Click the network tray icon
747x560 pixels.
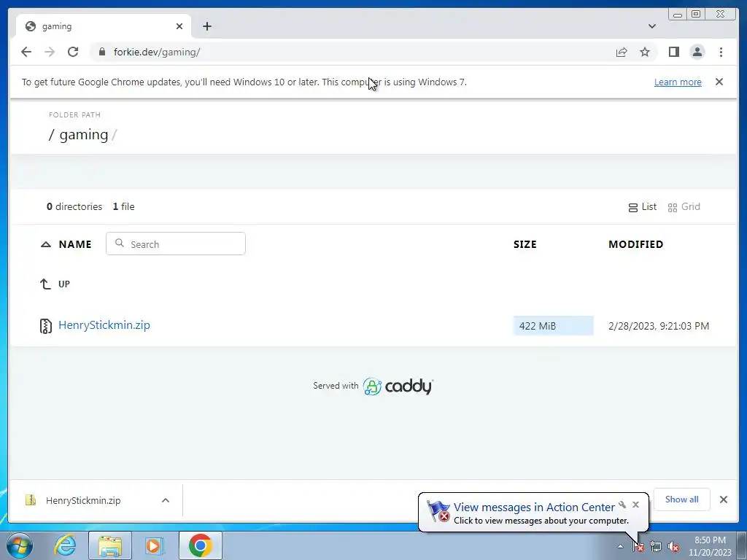[656, 547]
